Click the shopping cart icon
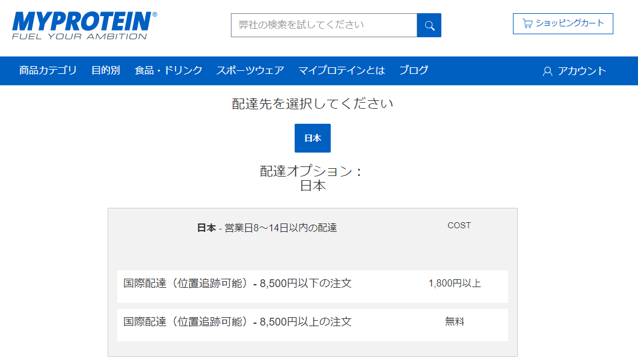This screenshot has width=638, height=364. [527, 23]
